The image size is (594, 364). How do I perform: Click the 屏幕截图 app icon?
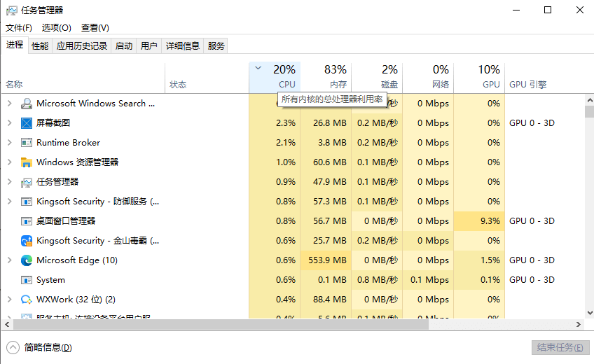pos(26,123)
